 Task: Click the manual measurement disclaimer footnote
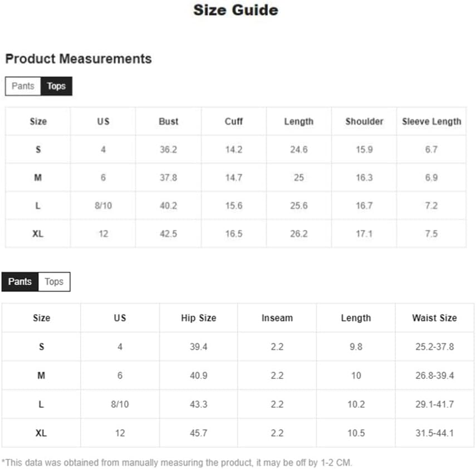177,462
